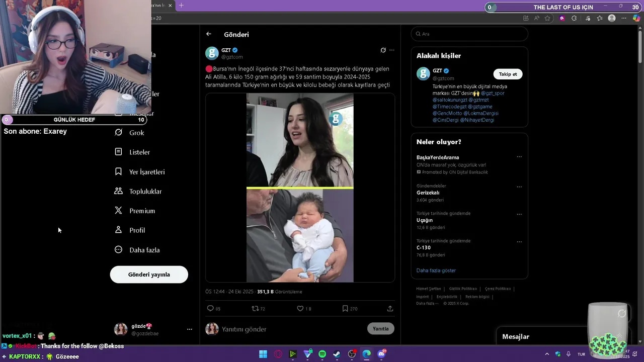This screenshot has width=644, height=362.
Task: Share the post using the share icon
Action: pyautogui.click(x=390, y=308)
